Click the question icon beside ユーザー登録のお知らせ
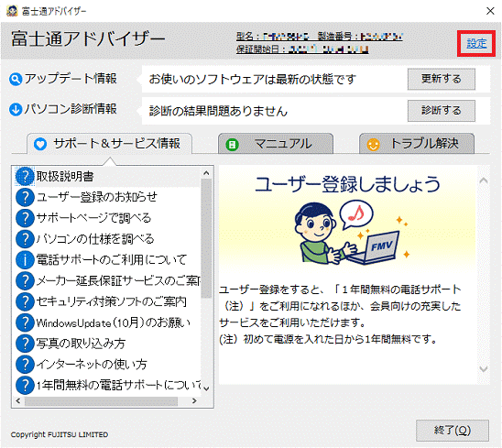Image resolution: width=502 pixels, height=448 pixels. [x=25, y=197]
